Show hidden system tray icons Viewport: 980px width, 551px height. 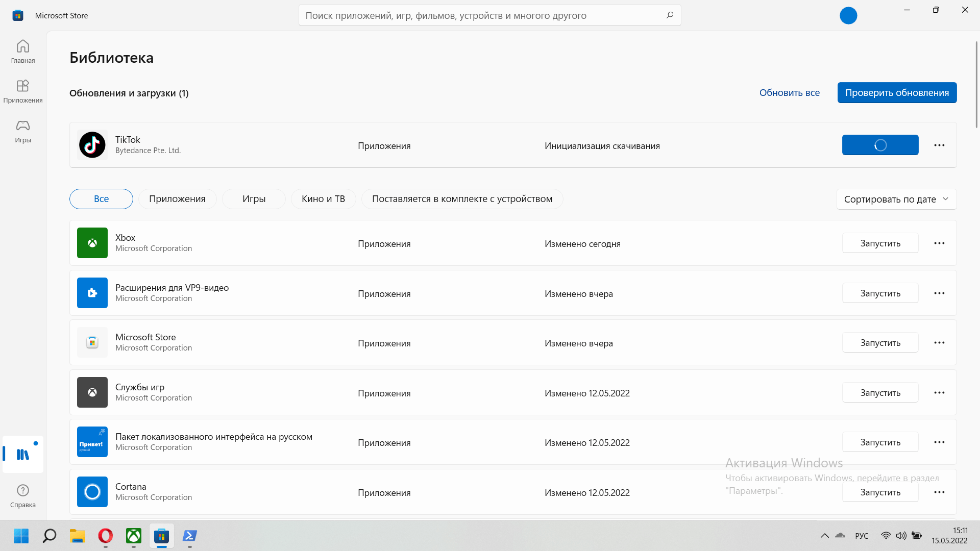point(825,536)
